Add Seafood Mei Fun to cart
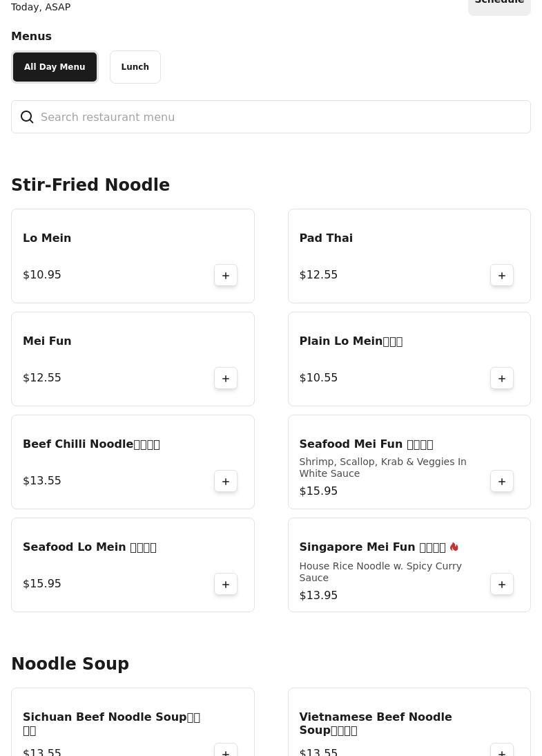 tap(502, 481)
